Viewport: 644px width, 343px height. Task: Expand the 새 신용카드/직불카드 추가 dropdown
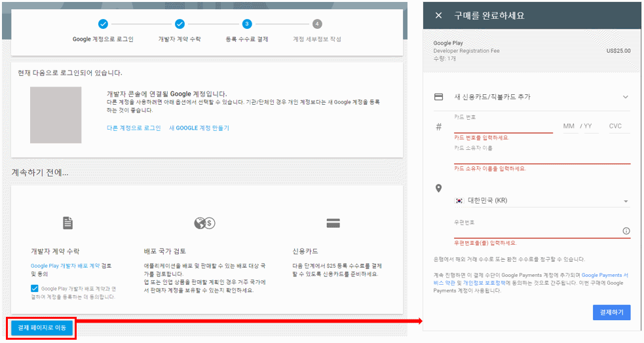625,98
